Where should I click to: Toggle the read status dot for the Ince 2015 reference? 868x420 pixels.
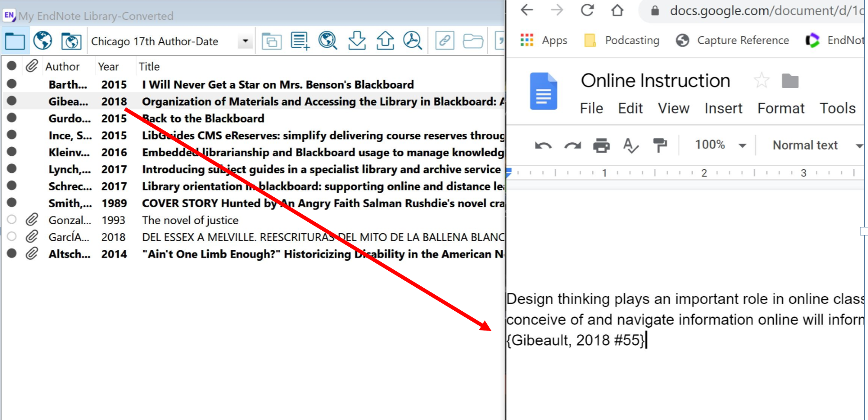[x=12, y=135]
